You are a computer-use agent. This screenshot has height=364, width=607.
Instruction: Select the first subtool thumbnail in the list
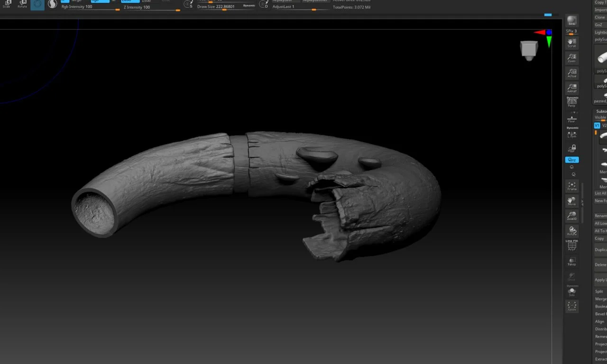pyautogui.click(x=603, y=136)
